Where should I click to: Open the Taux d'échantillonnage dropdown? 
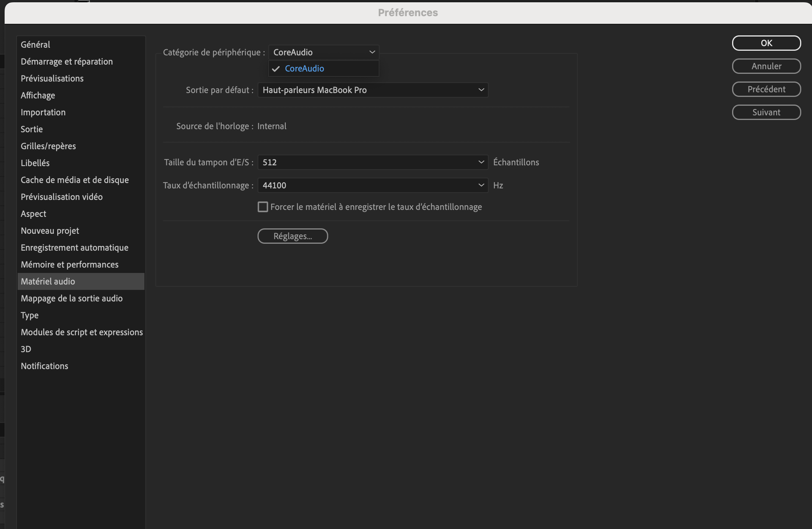tap(372, 185)
